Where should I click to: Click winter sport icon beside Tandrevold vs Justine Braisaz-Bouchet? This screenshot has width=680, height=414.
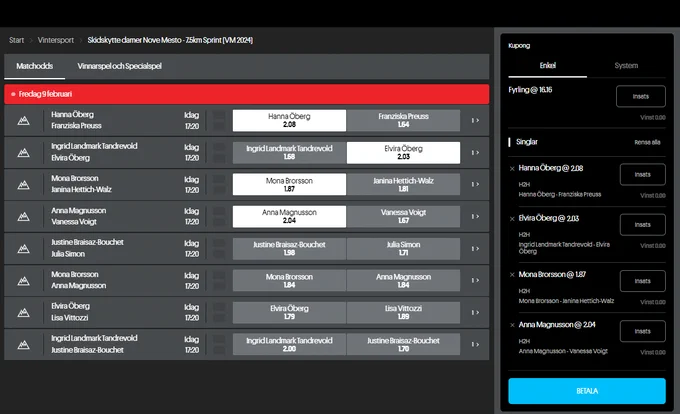click(x=23, y=344)
